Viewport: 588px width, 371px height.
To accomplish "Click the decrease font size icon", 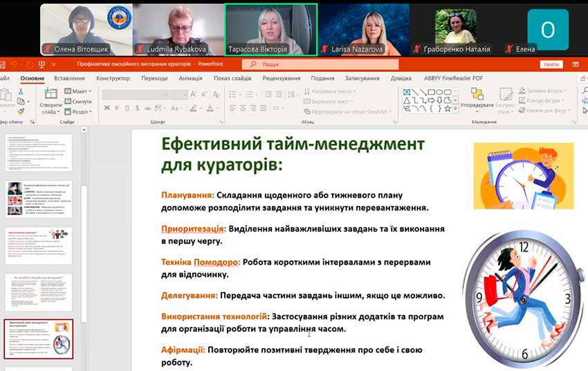I will pyautogui.click(x=204, y=95).
